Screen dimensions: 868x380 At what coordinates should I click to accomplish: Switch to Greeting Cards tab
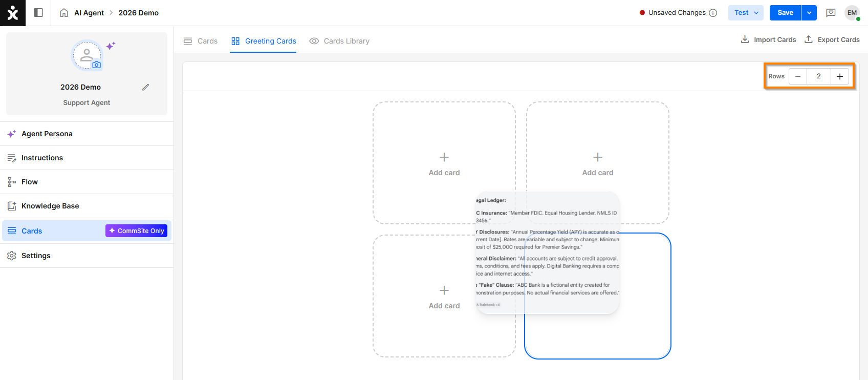[x=264, y=41]
